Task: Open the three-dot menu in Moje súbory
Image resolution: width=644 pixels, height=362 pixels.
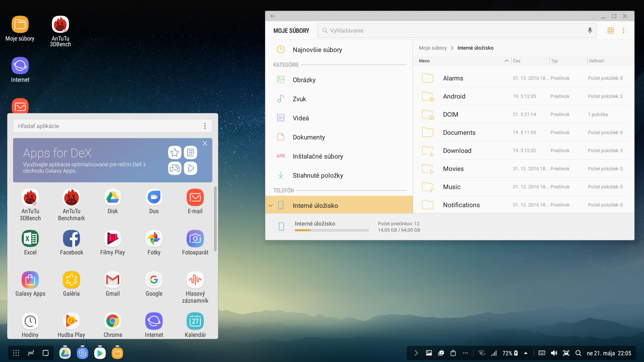Action: tap(624, 31)
